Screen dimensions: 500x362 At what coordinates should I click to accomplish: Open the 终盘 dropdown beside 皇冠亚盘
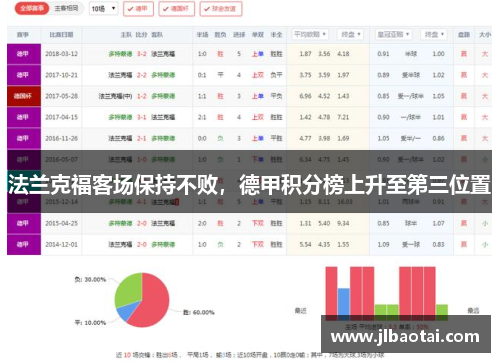click(434, 34)
